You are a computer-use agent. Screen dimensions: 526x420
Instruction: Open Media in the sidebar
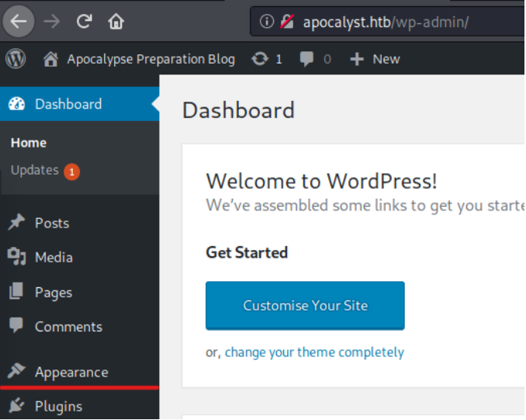(x=54, y=258)
